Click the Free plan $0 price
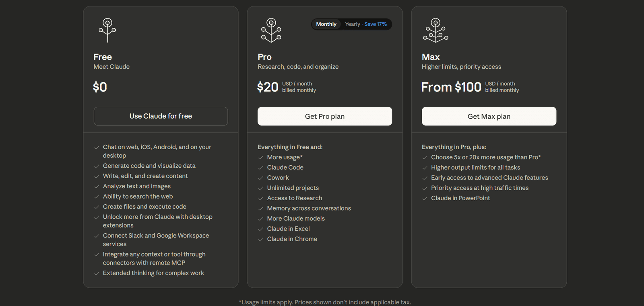The image size is (644, 306). (100, 87)
